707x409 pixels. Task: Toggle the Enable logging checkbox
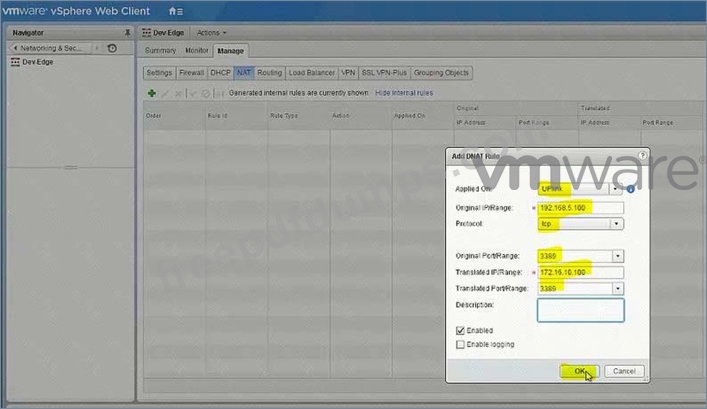[x=460, y=345]
